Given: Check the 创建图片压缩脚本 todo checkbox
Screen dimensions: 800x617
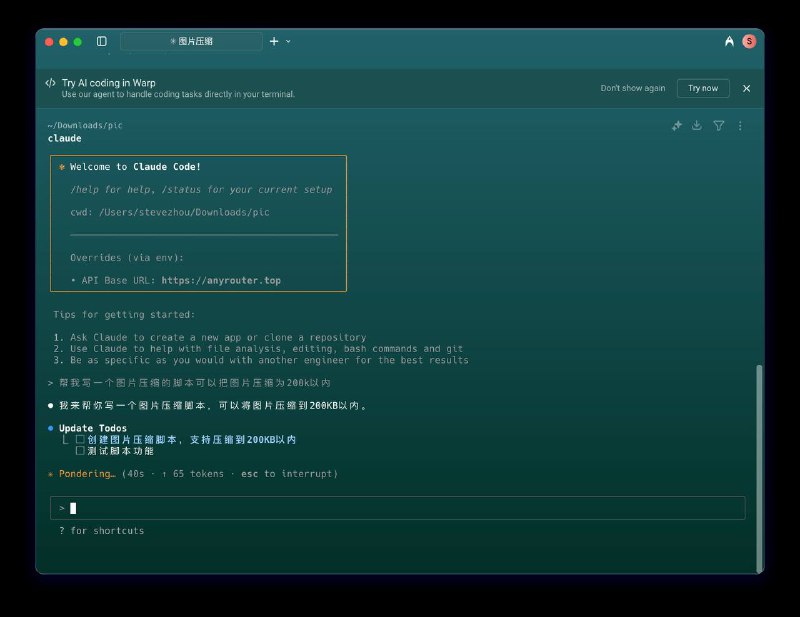Looking at the screenshot, I should pyautogui.click(x=79, y=439).
